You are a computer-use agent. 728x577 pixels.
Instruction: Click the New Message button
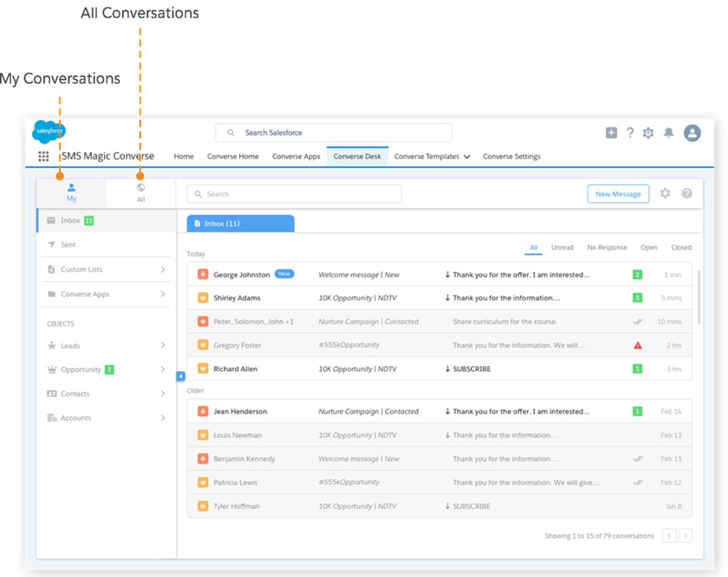pyautogui.click(x=618, y=194)
